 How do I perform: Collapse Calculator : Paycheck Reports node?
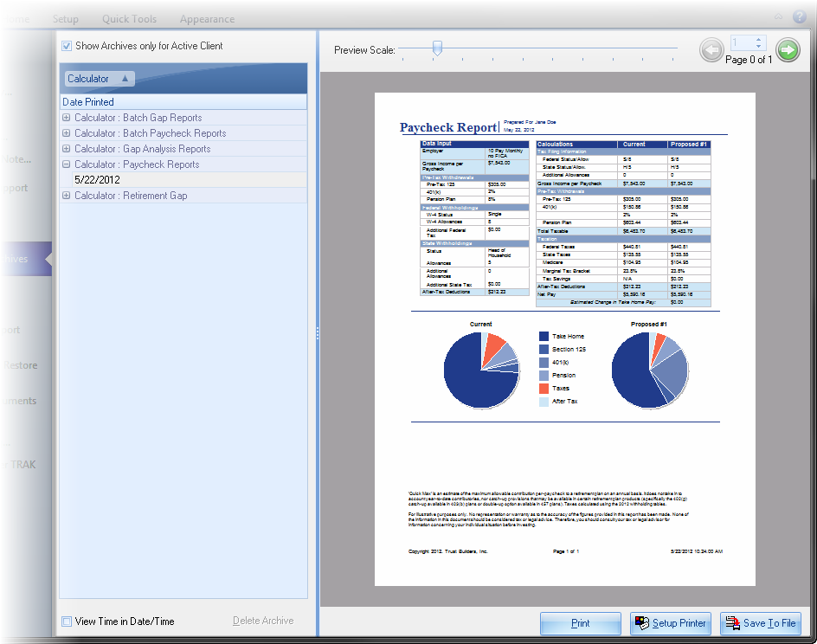click(67, 164)
